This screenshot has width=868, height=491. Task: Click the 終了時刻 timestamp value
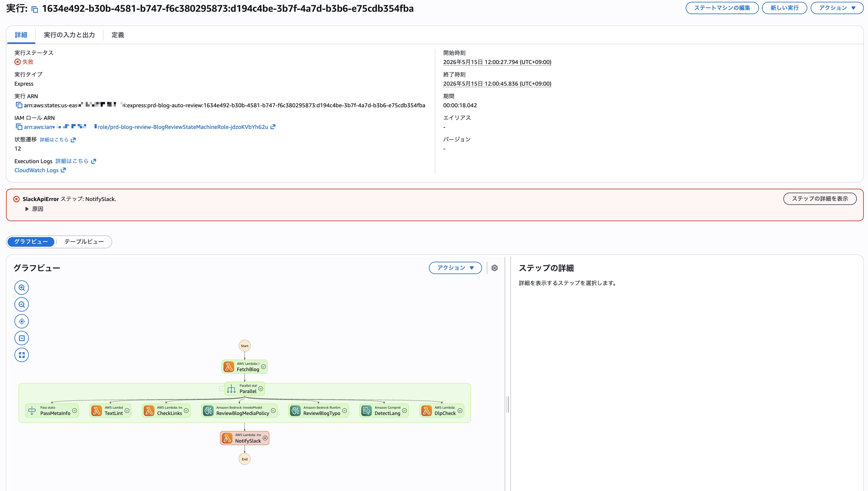tap(497, 84)
